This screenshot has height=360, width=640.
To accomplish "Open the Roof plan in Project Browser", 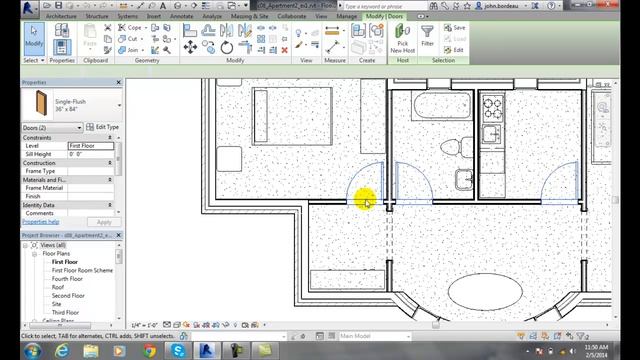I will point(58,287).
